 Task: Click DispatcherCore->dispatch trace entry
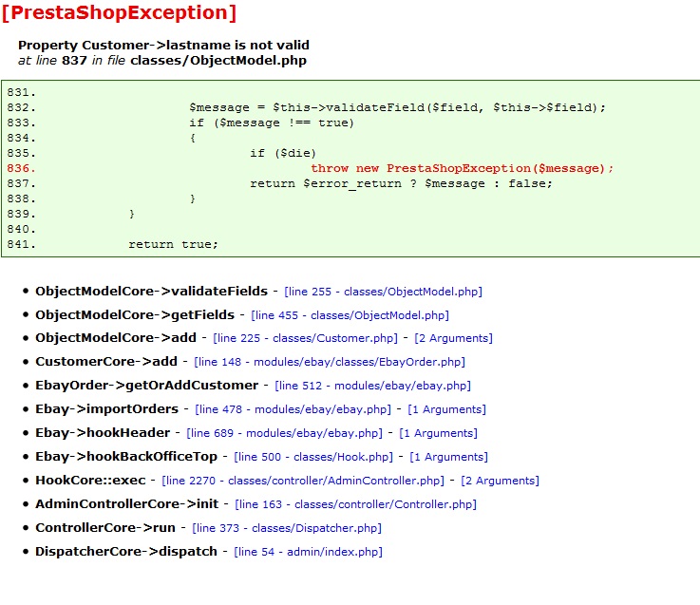click(x=126, y=551)
